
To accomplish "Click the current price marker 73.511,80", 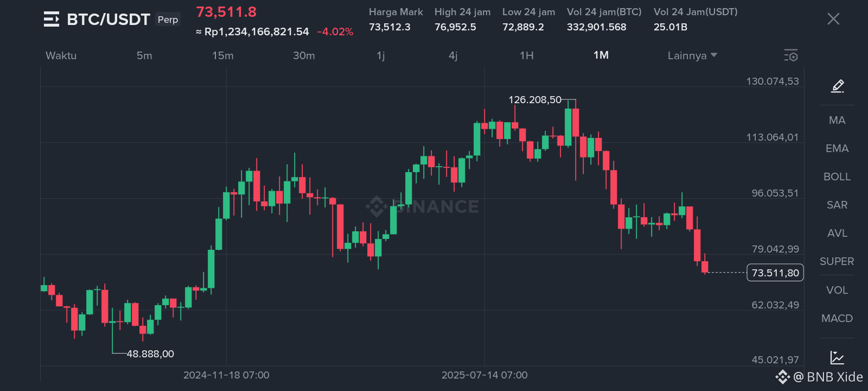I will [775, 273].
